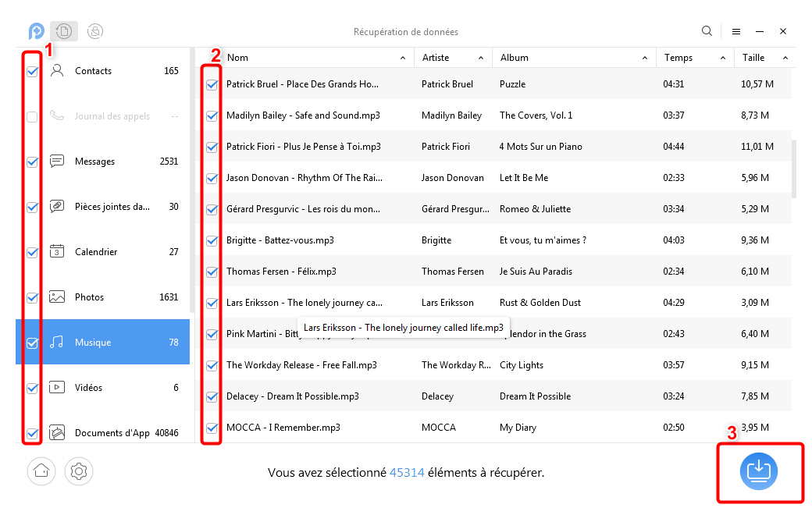This screenshot has width=812, height=515.
Task: Click the 45314 selected items link
Action: [x=407, y=473]
